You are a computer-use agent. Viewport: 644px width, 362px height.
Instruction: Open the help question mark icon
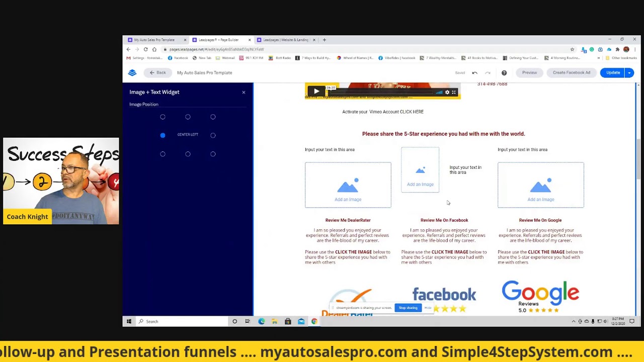[504, 73]
